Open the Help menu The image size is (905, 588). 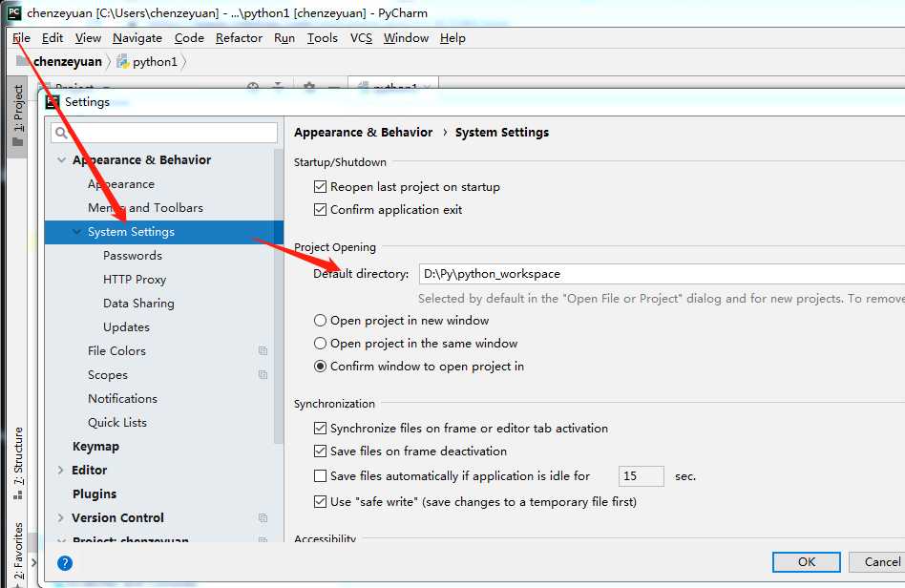(x=452, y=38)
